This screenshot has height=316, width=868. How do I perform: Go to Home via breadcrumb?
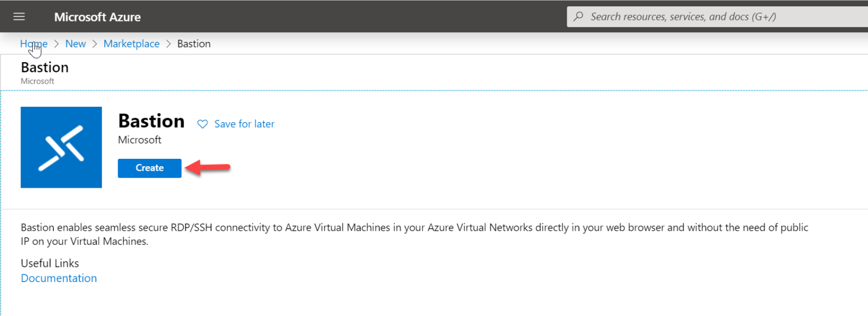[33, 44]
